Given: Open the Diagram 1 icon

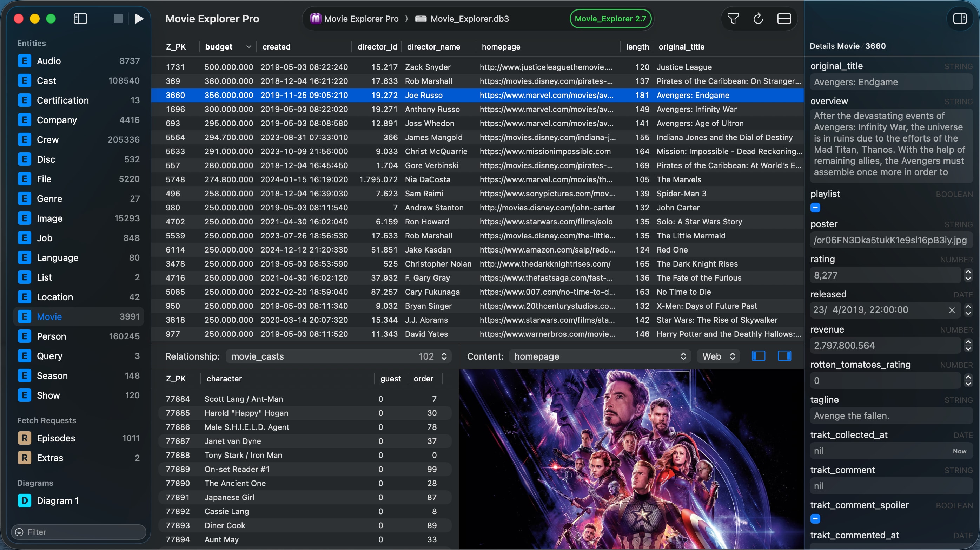Looking at the screenshot, I should pos(24,500).
